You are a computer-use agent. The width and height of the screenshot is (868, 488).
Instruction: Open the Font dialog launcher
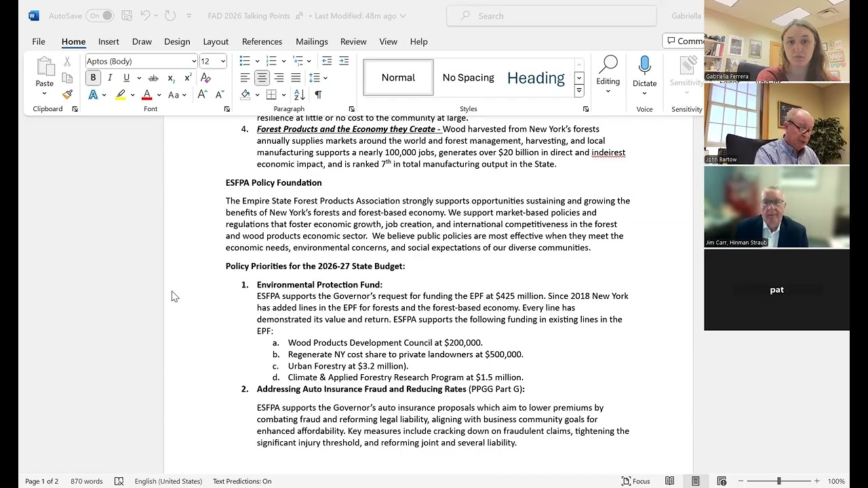tap(226, 109)
